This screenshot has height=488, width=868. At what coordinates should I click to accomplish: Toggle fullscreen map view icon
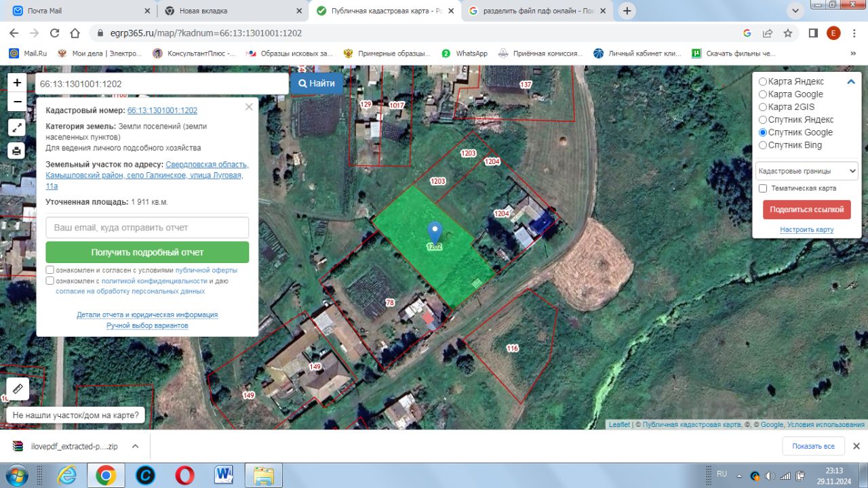pos(17,127)
